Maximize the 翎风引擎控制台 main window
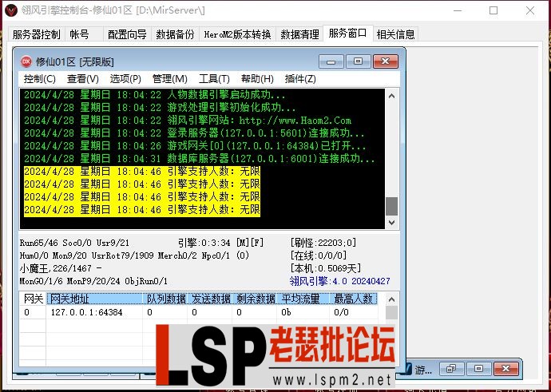The width and height of the screenshot is (551, 392). pos(494,10)
